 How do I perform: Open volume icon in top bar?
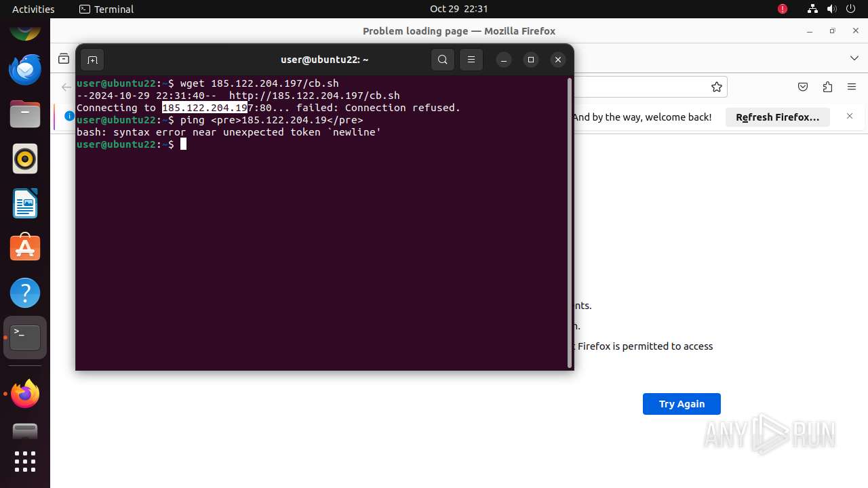(832, 9)
